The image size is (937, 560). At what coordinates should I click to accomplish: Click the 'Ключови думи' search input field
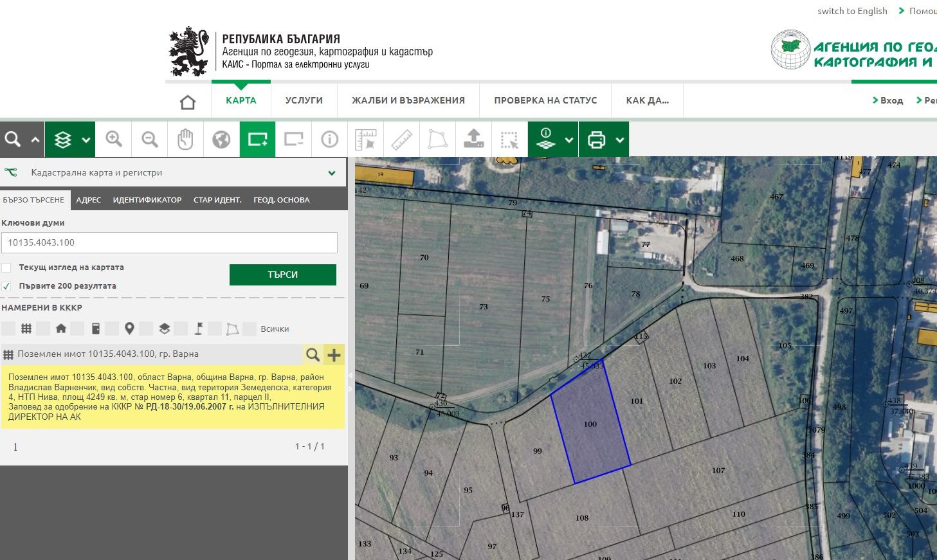(x=169, y=242)
